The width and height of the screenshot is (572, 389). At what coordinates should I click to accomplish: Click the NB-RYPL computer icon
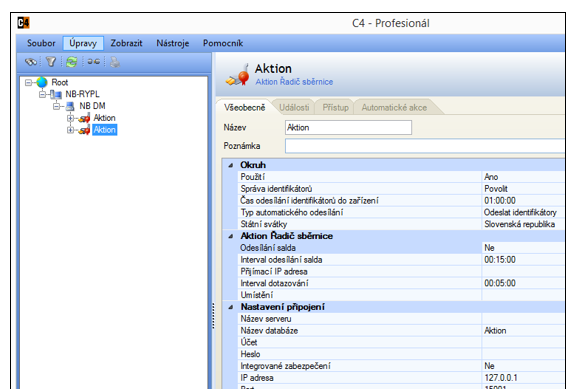tap(56, 94)
